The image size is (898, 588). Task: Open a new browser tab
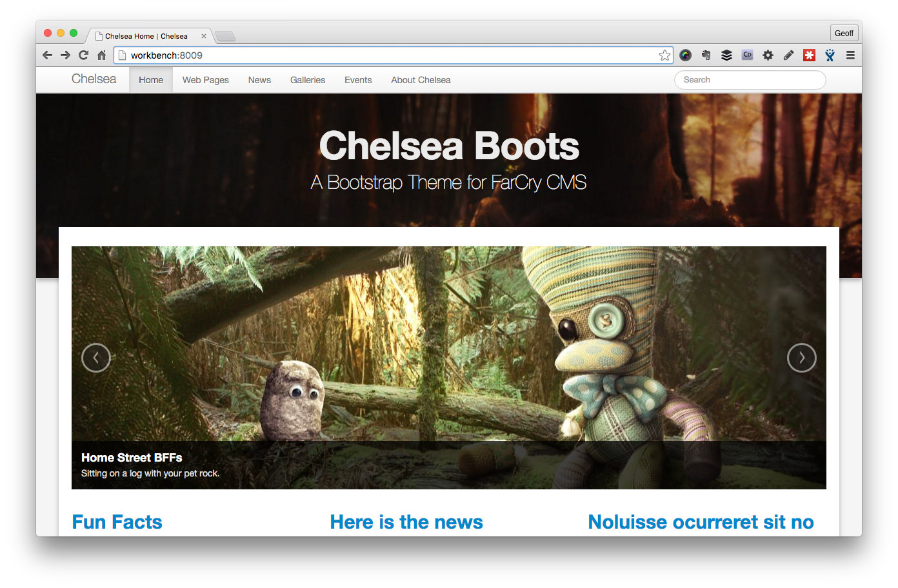225,36
